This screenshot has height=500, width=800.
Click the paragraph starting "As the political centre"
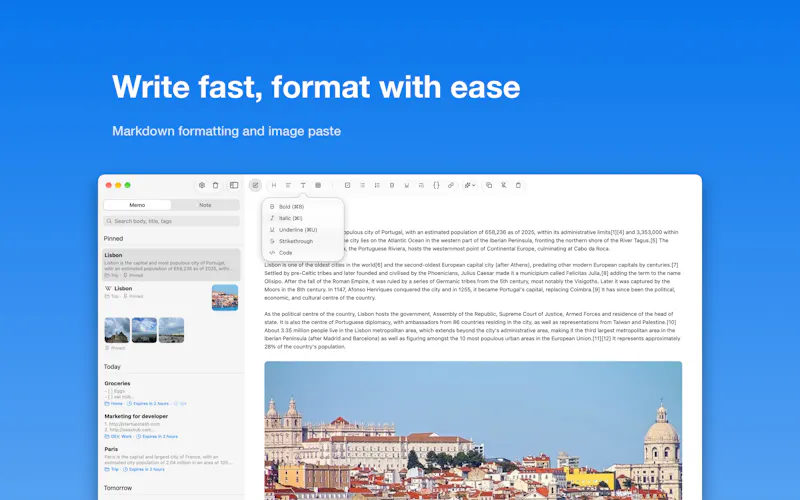472,330
